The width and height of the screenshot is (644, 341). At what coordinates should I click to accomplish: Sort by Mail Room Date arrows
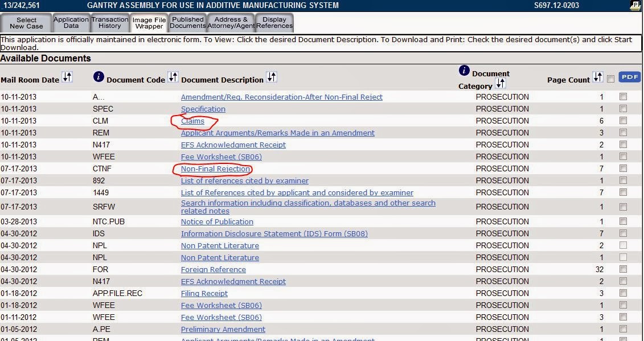tap(67, 77)
